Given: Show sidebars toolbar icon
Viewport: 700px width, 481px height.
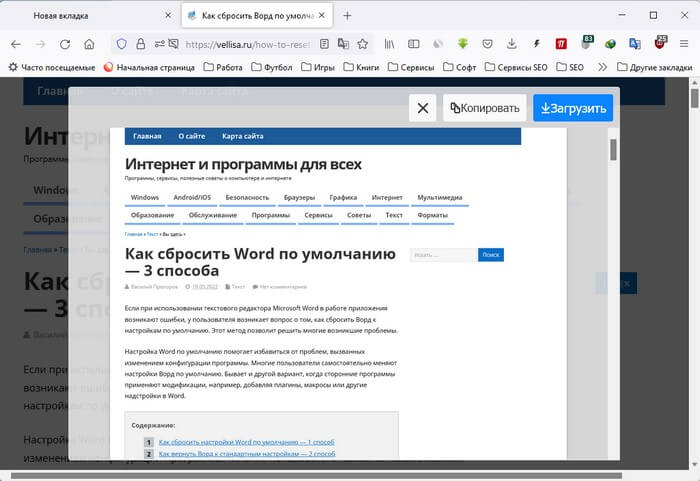Looking at the screenshot, I should coord(414,44).
